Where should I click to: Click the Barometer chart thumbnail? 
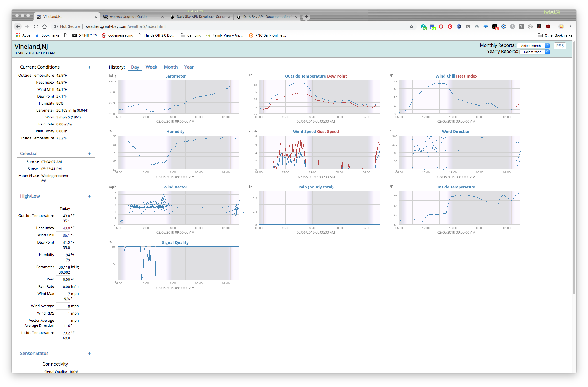[x=178, y=97]
